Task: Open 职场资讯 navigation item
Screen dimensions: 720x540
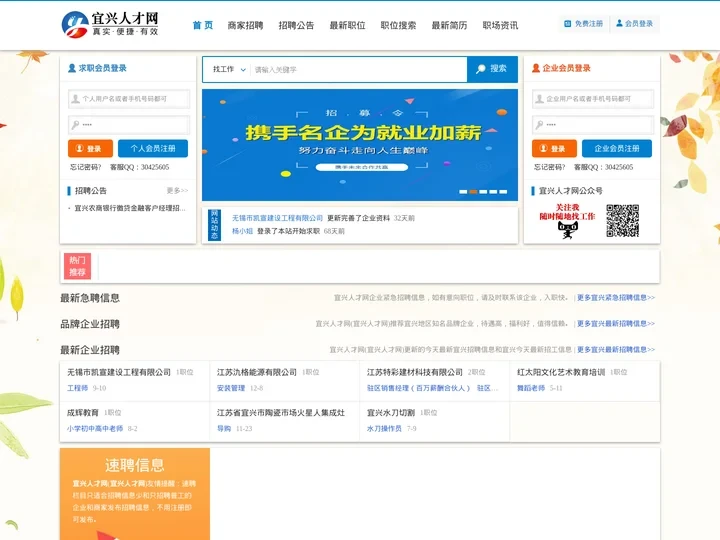Action: coord(500,25)
